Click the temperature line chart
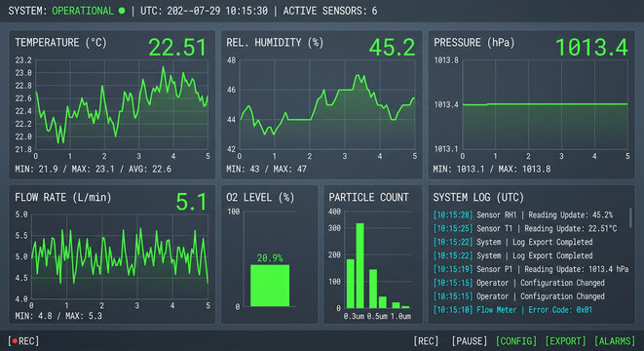This screenshot has height=351, width=644. (122, 104)
